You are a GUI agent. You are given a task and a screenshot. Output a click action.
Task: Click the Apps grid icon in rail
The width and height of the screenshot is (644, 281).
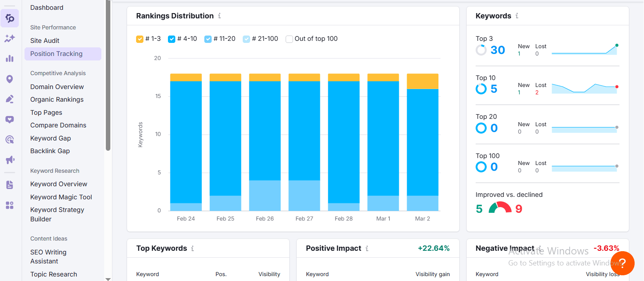(10, 205)
